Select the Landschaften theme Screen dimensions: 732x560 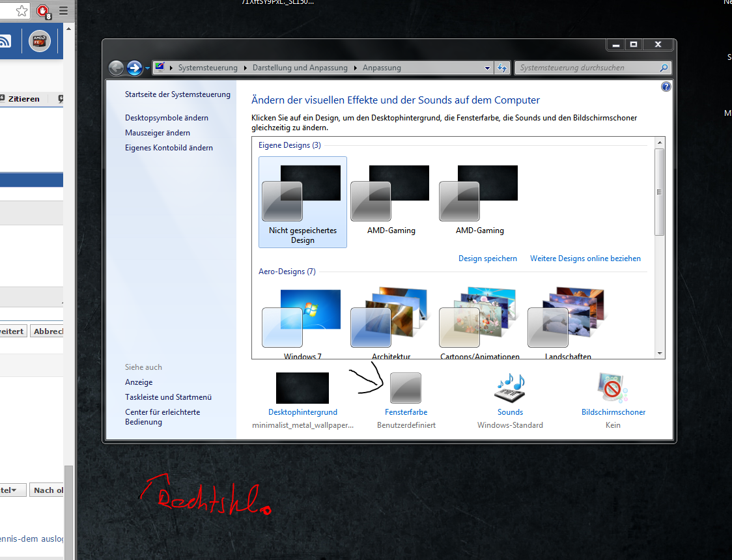[568, 323]
